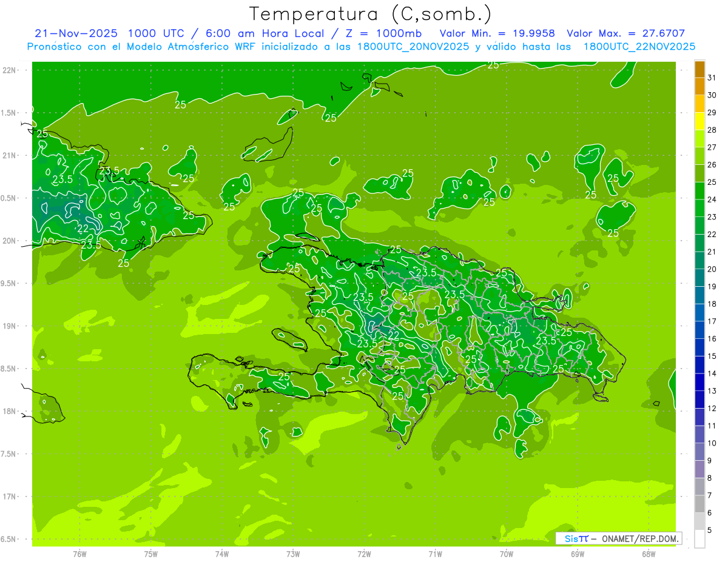The height and width of the screenshot is (562, 728).
Task: Pick the yellow legend swatch between 28 and 29
Action: [x=699, y=121]
